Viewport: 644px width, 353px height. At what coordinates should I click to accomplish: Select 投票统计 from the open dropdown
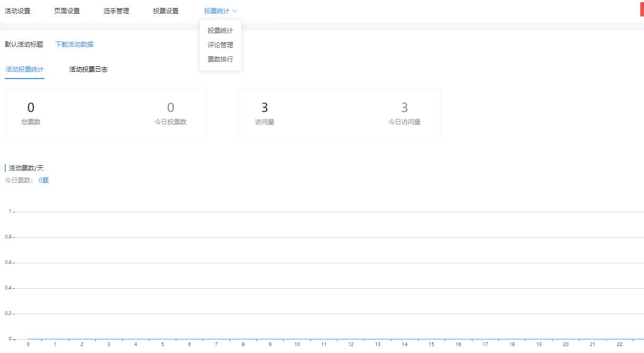pyautogui.click(x=219, y=30)
